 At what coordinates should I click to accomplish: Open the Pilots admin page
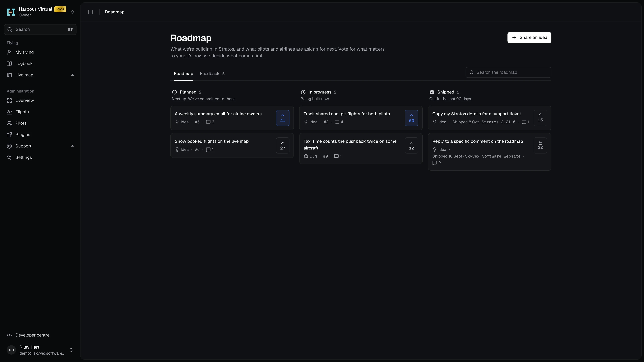pos(40,123)
